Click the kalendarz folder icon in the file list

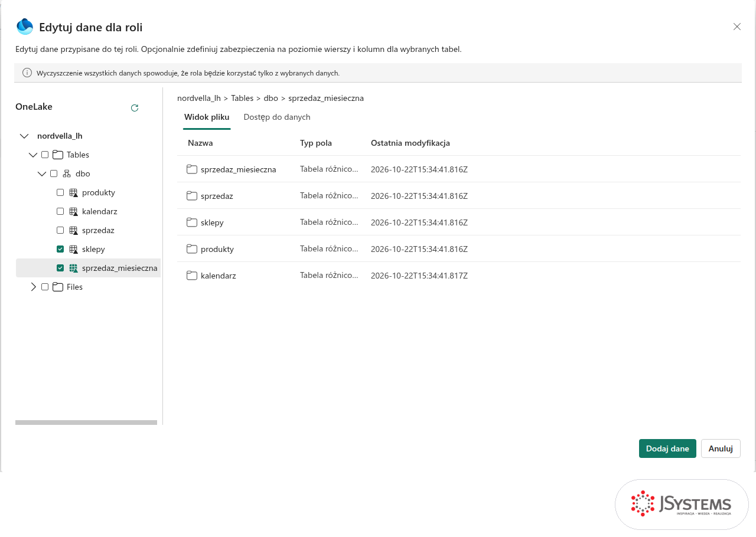(192, 276)
